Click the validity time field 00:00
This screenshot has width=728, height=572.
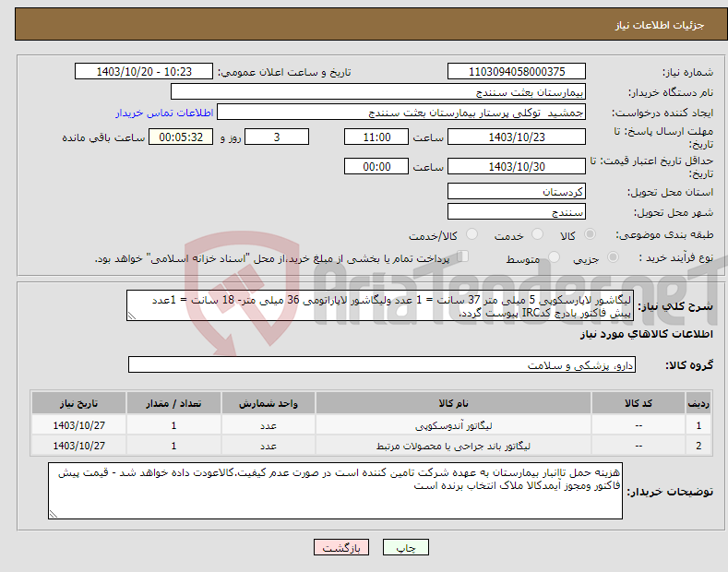(x=376, y=166)
